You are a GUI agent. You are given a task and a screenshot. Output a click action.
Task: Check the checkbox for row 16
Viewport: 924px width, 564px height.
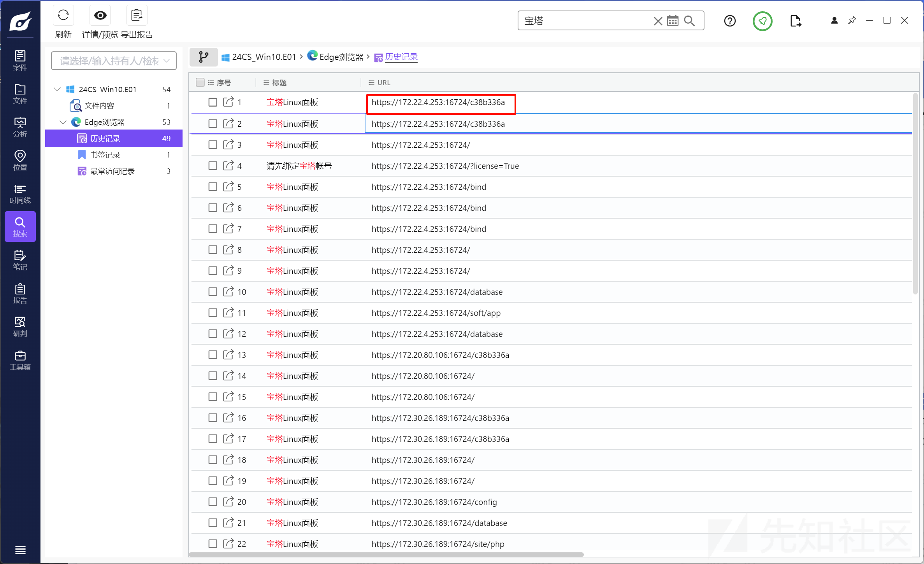point(213,418)
